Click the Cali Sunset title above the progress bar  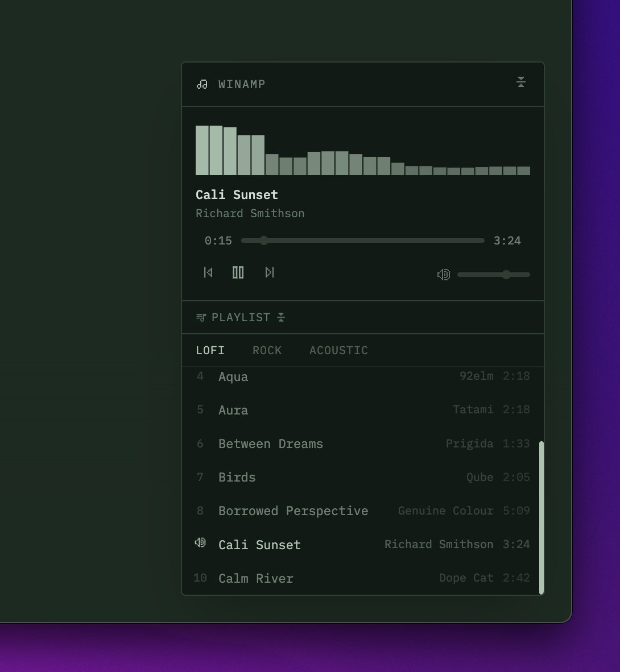(237, 194)
